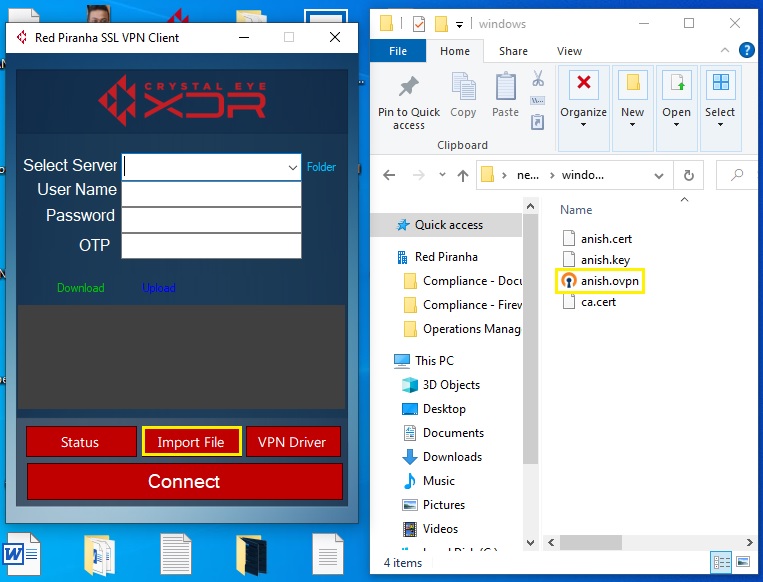
Task: Click the Paste shortcut icon
Action: [538, 122]
